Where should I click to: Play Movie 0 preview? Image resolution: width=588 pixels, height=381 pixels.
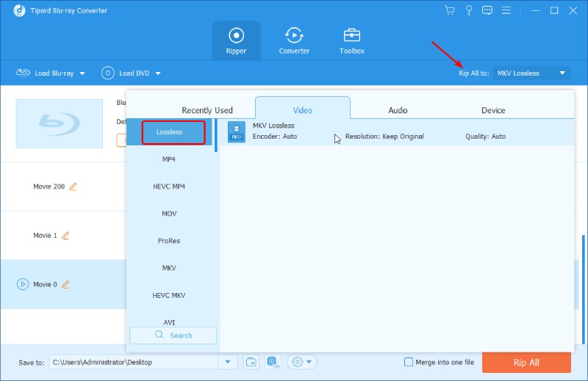coord(23,284)
